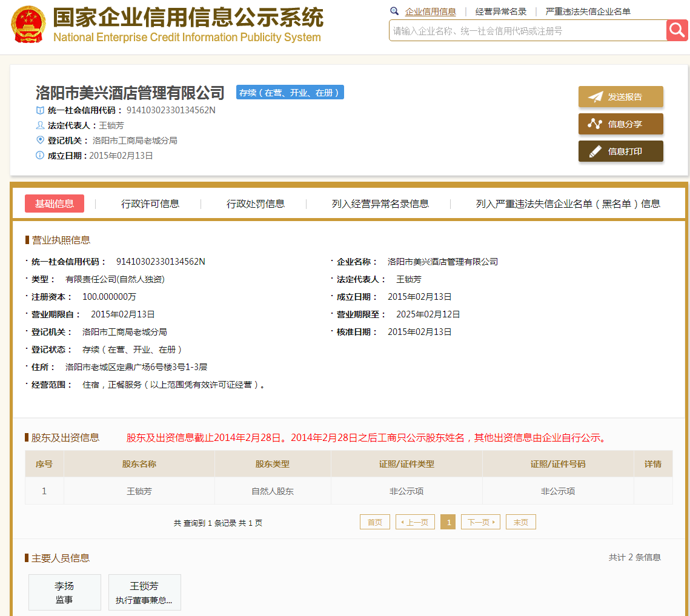Viewport: 690px width, 616px height.
Task: Open the 列入严重违法失信企业名单（黑名单）信息 tab
Action: (568, 204)
